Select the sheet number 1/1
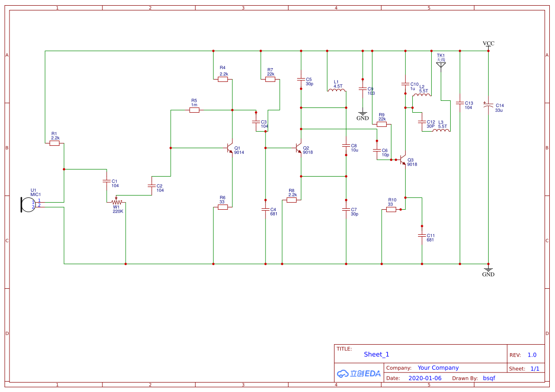 click(x=535, y=369)
